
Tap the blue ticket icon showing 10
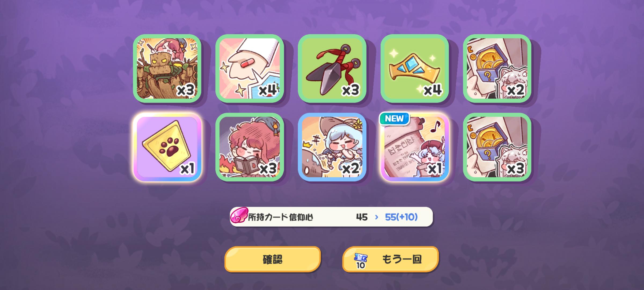pyautogui.click(x=361, y=260)
